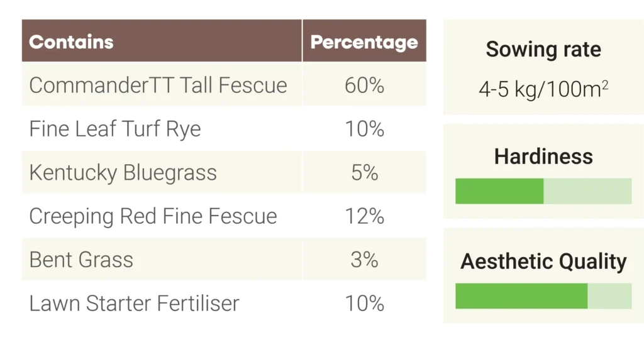Click the 10% value for Lawn Starter Fertiliser

364,304
